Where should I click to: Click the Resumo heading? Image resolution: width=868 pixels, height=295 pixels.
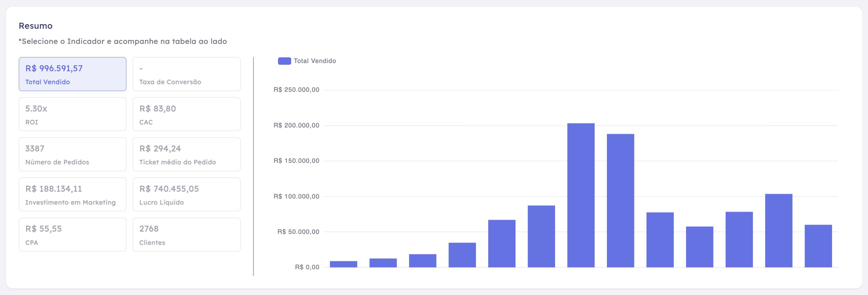click(x=36, y=26)
